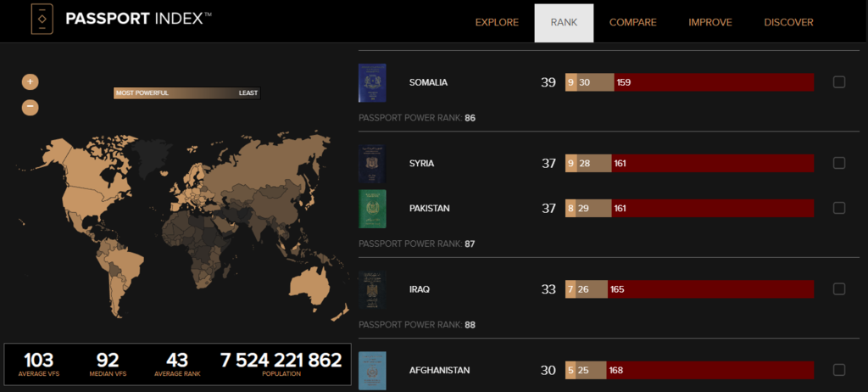Tick the Syria compare checkbox

click(839, 163)
